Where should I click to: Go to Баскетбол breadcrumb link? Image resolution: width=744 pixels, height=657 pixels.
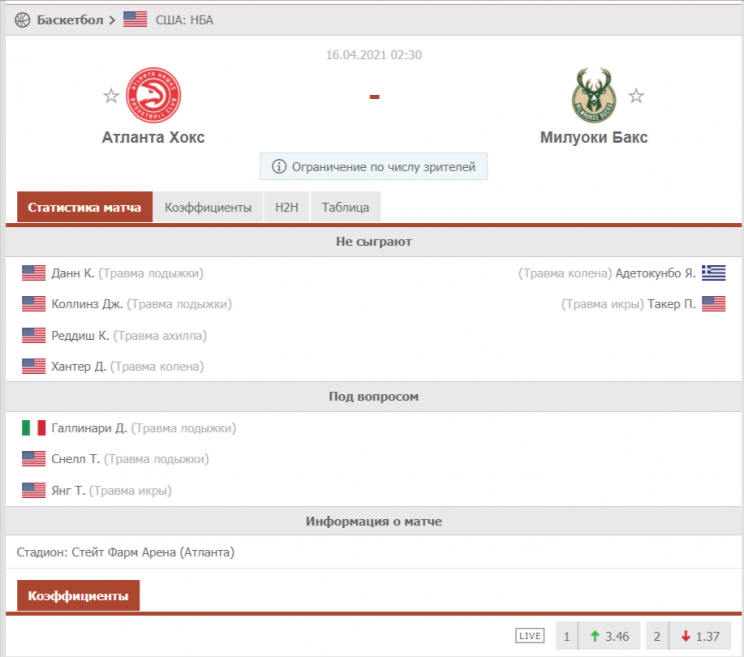pyautogui.click(x=70, y=20)
